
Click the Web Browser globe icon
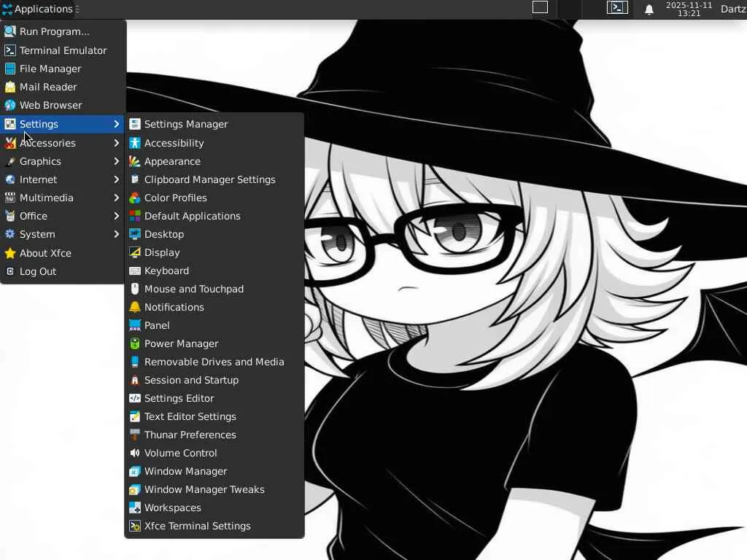pyautogui.click(x=10, y=105)
